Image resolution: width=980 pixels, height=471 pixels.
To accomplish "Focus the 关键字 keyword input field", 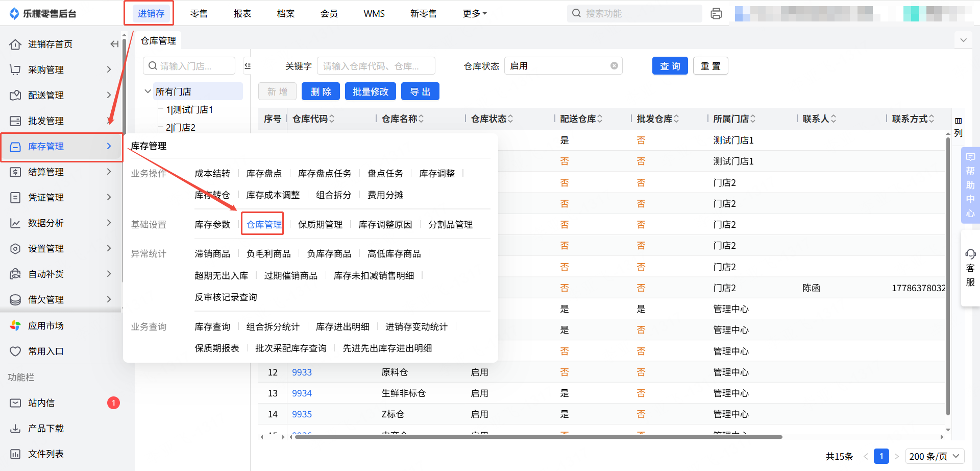I will click(376, 66).
